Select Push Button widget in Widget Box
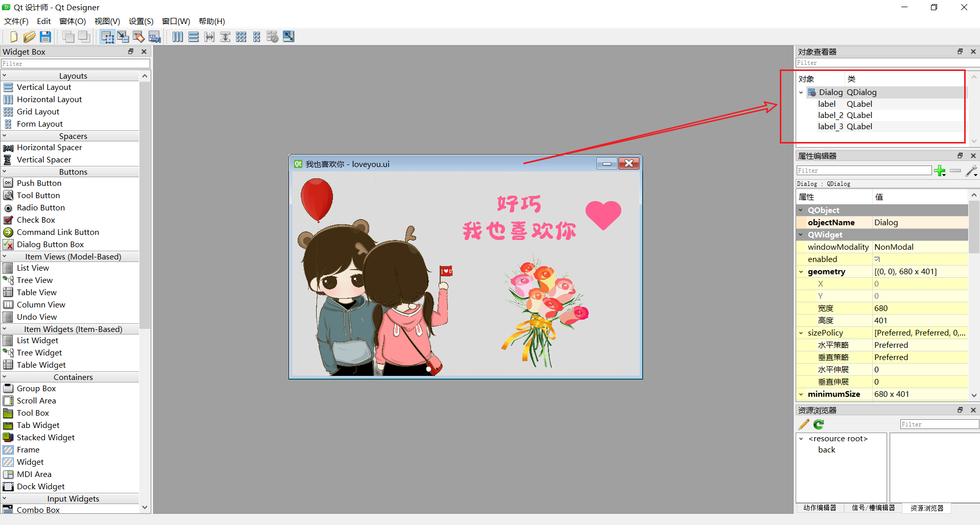The height and width of the screenshot is (525, 980). pyautogui.click(x=39, y=183)
